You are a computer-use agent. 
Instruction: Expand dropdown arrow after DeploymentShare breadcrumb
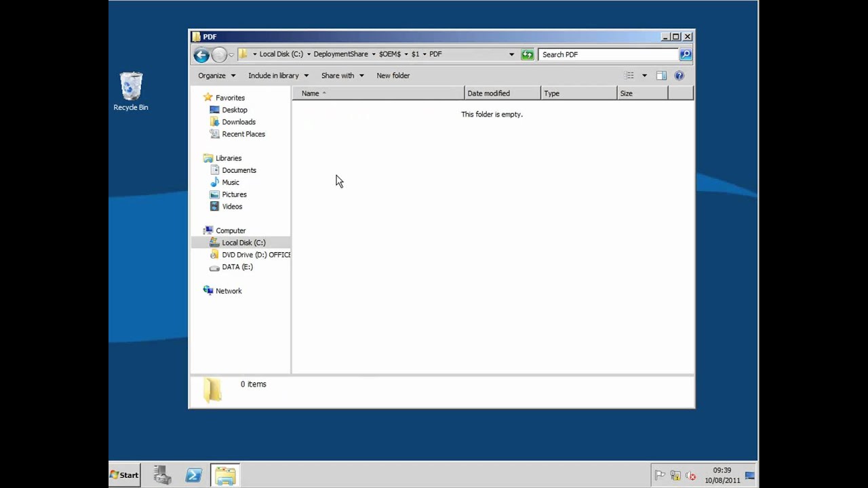(x=374, y=54)
